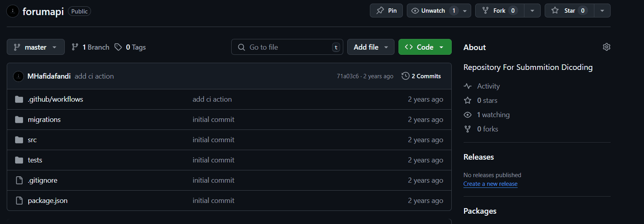
Task: Open the .gitignore file
Action: pos(43,180)
